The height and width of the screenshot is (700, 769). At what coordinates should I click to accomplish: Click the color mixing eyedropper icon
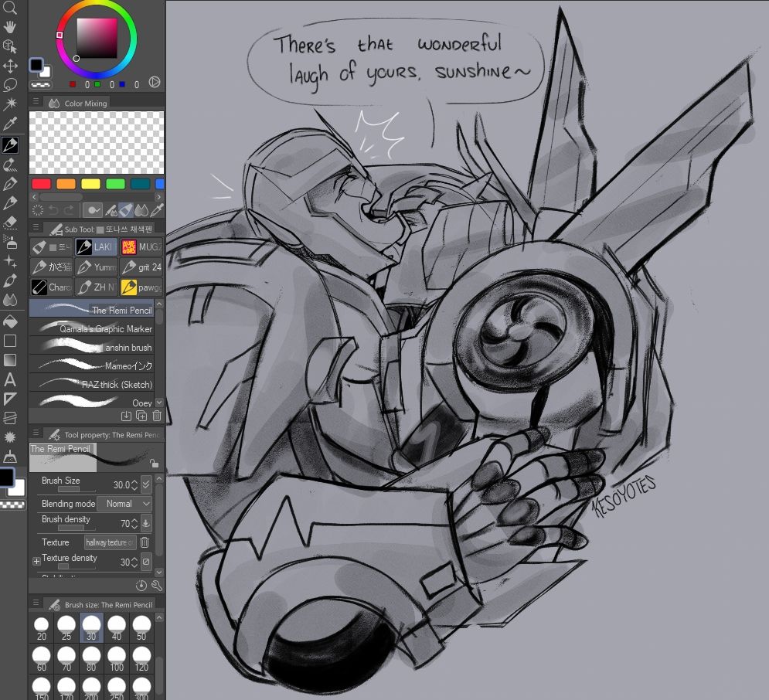click(157, 210)
